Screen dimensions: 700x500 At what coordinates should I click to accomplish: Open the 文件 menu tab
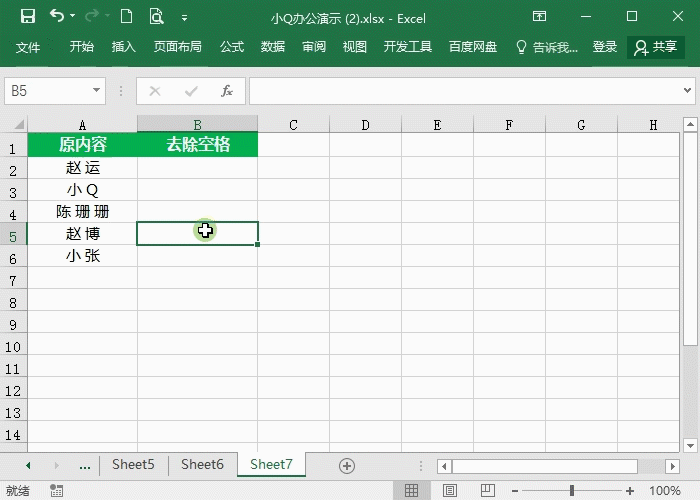(x=28, y=47)
